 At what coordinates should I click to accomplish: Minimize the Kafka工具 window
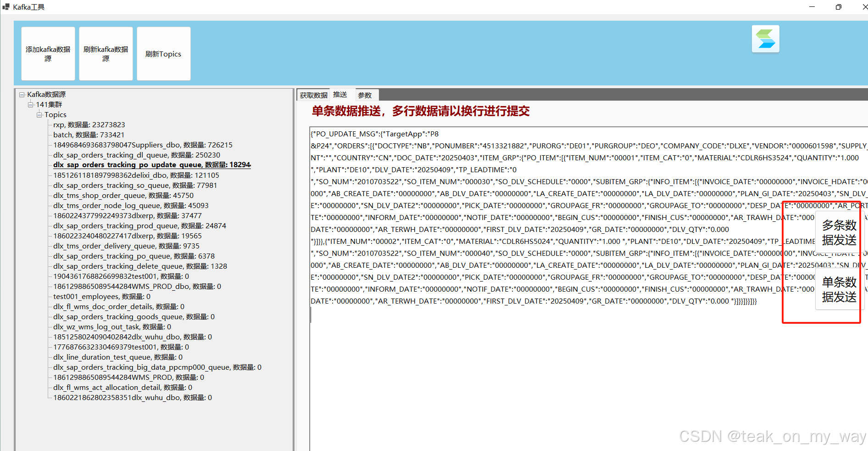point(812,7)
